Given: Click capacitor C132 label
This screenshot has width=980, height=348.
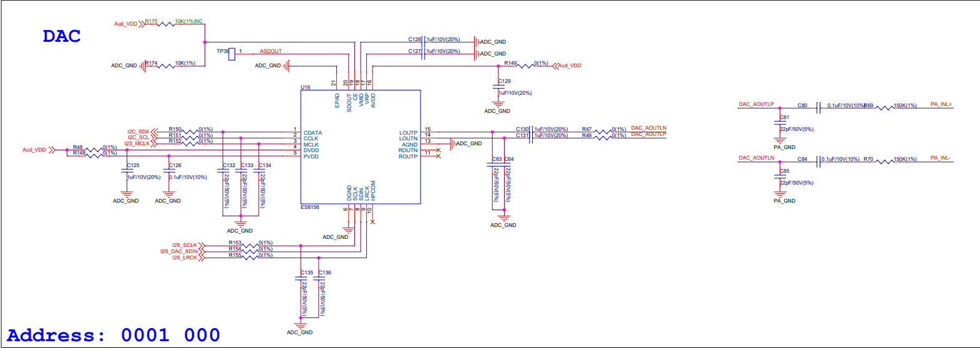Looking at the screenshot, I should point(229,165).
